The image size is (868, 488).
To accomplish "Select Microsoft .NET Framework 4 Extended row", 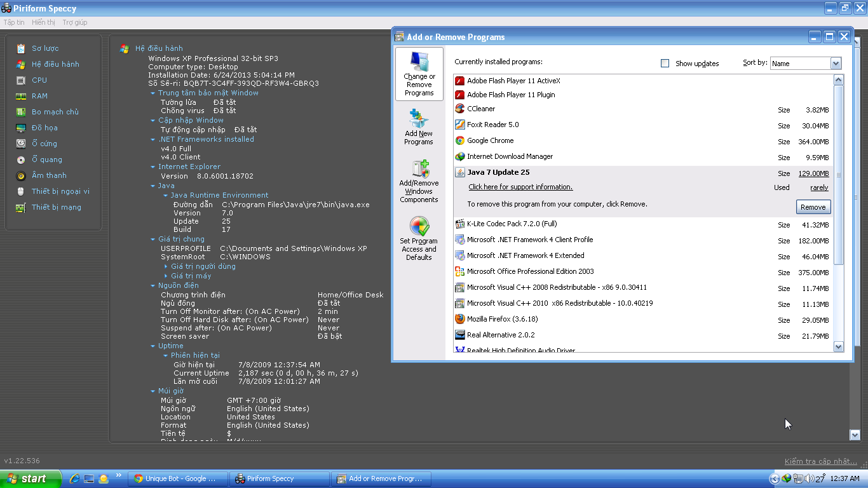I will pyautogui.click(x=643, y=255).
